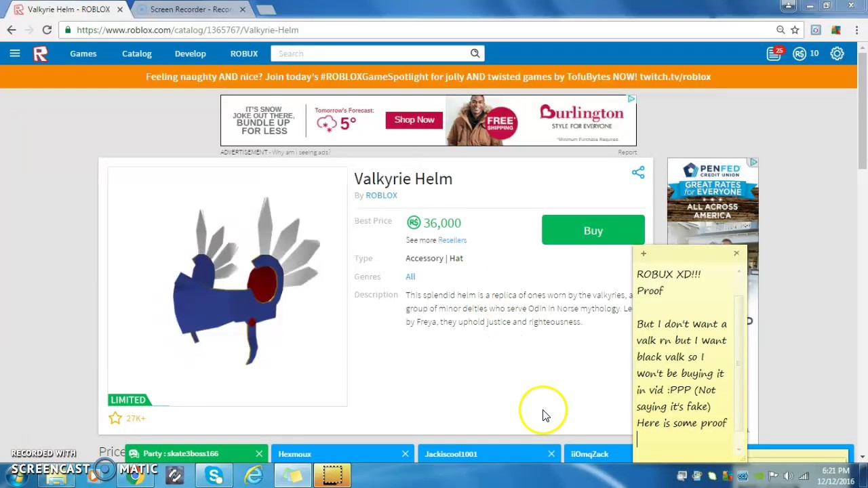Screen dimensions: 868x488
Task: Close the Jackiscool1001 chat
Action: (551, 454)
